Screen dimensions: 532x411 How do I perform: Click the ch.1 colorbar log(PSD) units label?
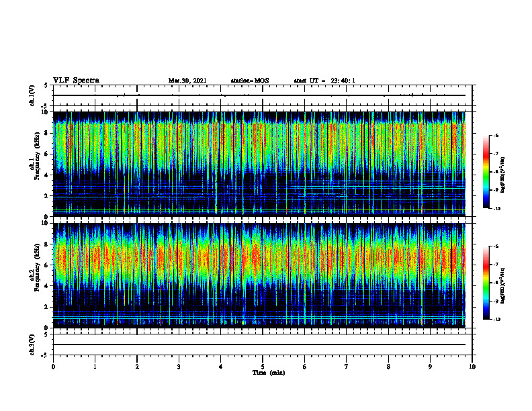[503, 175]
